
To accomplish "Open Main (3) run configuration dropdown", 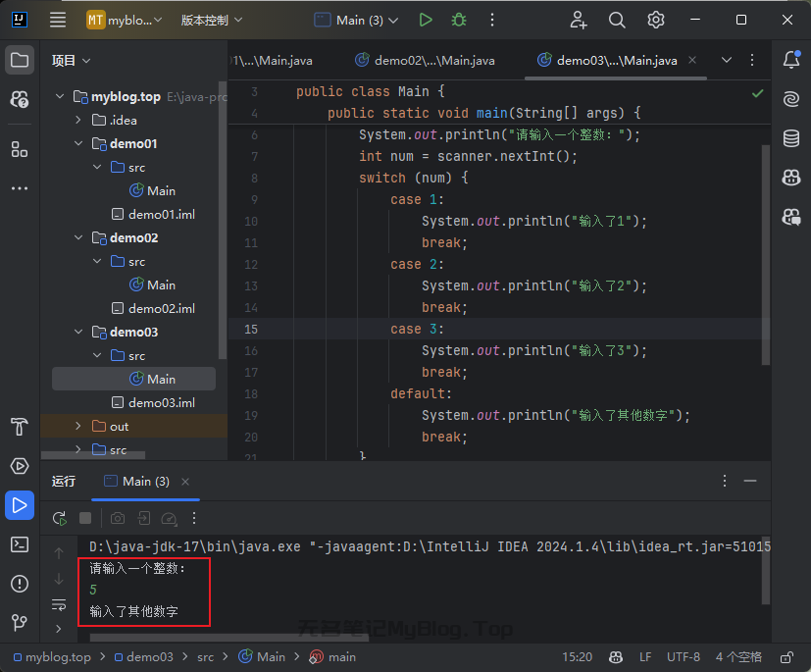I will click(x=356, y=21).
